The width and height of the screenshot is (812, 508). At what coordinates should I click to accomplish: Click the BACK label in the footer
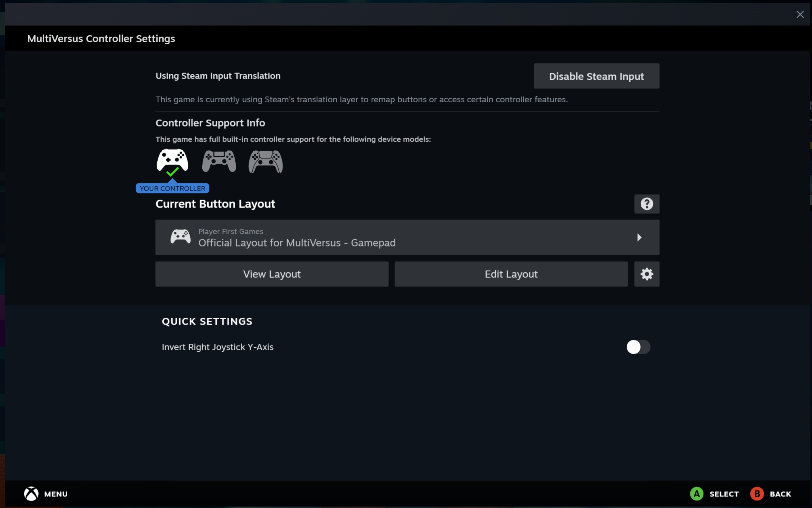[x=780, y=494]
